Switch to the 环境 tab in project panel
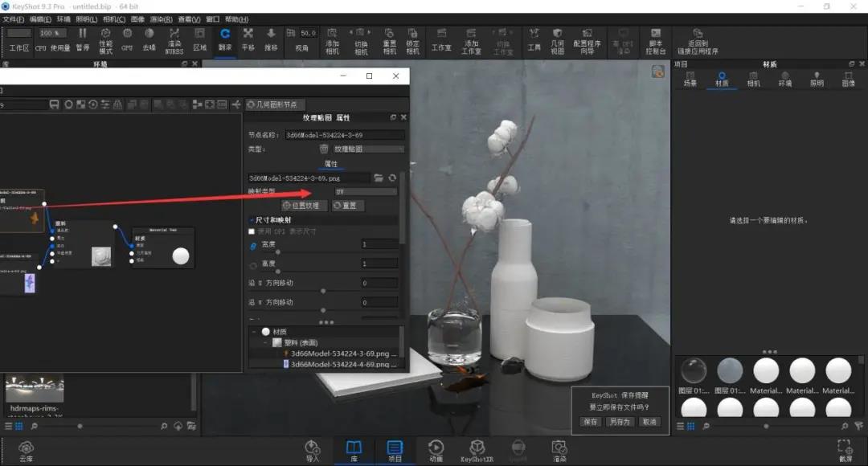Viewport: 868px width, 466px height. coord(785,80)
